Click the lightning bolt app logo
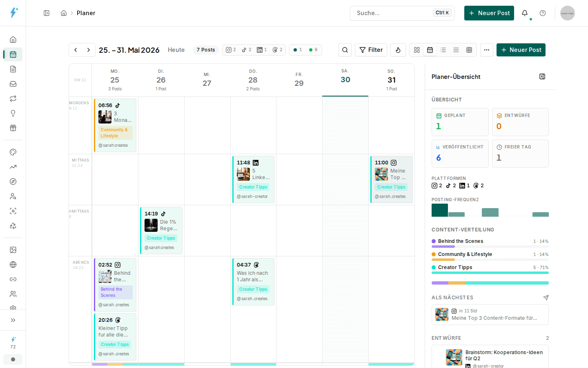588x368 pixels. click(x=13, y=13)
